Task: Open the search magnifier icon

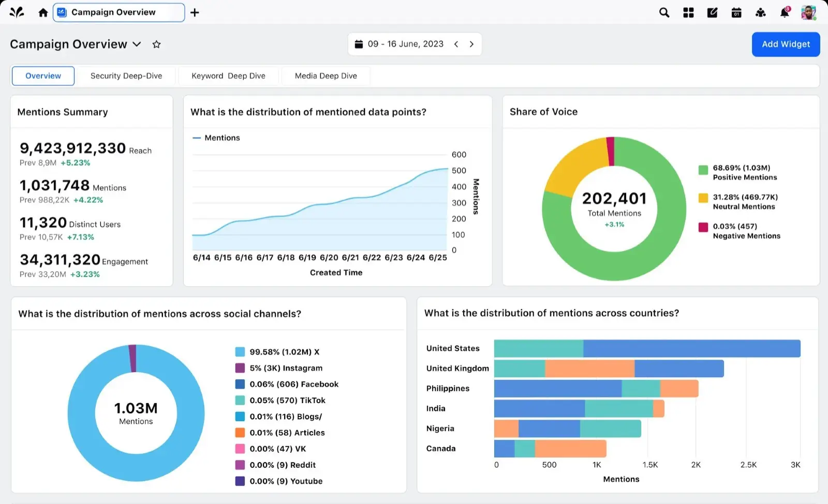Action: click(664, 12)
